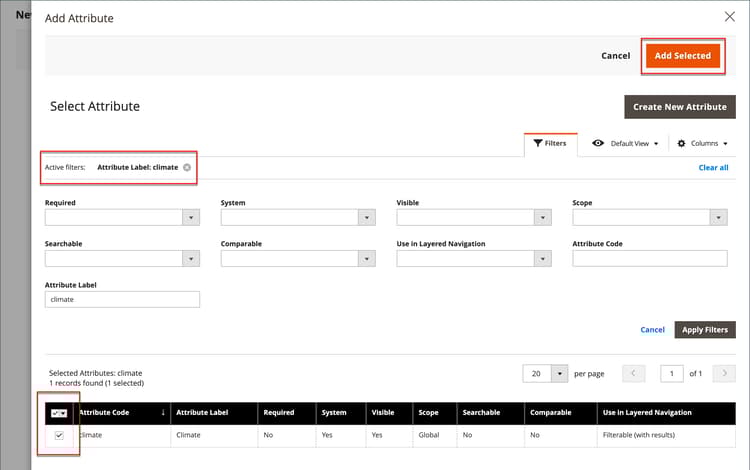Open the Use in Layered Navigation dropdown

click(543, 258)
